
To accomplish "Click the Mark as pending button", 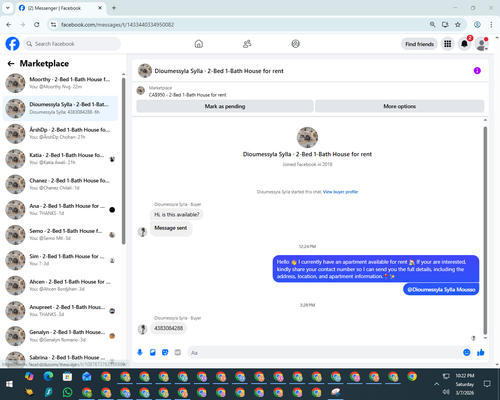I will tap(225, 106).
